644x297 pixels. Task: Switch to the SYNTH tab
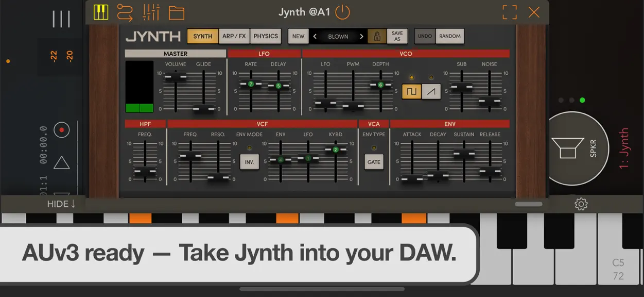203,36
